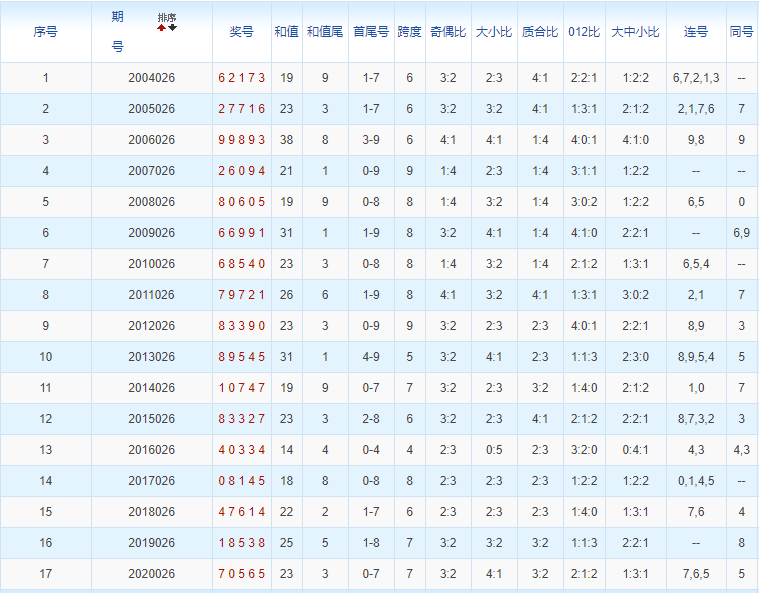Click the 连号 value 8,9,5,4
The image size is (759, 593).
tap(696, 357)
